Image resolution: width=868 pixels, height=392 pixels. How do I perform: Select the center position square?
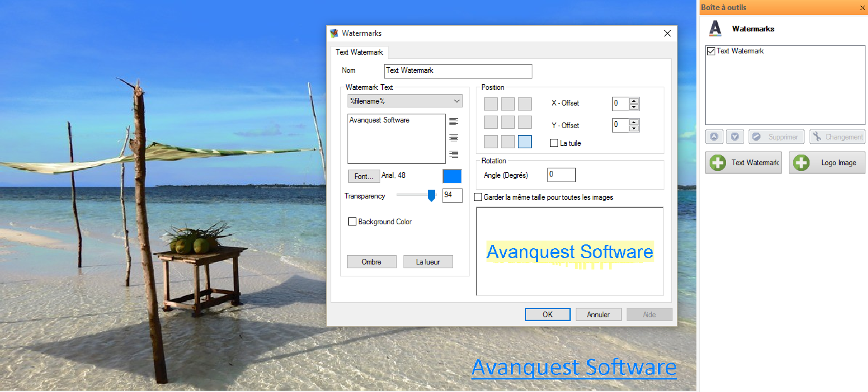(x=508, y=122)
